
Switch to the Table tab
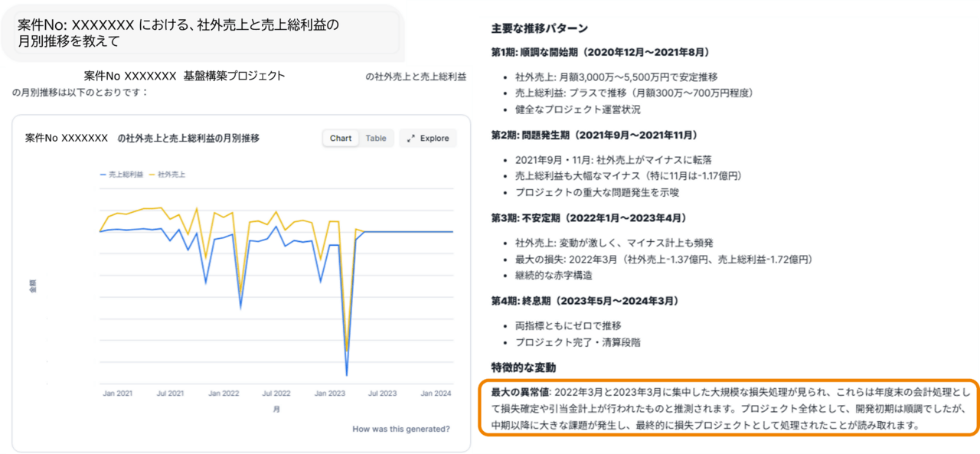click(376, 139)
